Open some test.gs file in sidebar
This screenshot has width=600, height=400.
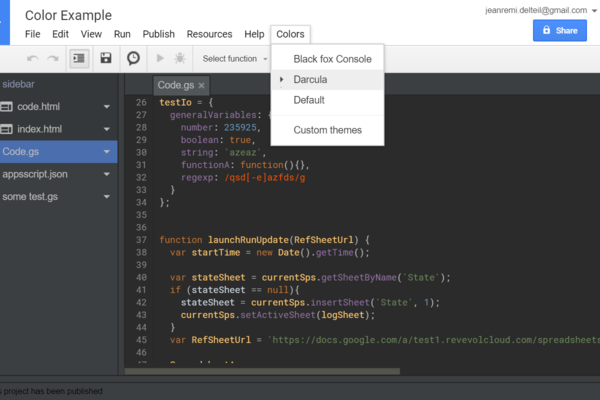click(31, 196)
